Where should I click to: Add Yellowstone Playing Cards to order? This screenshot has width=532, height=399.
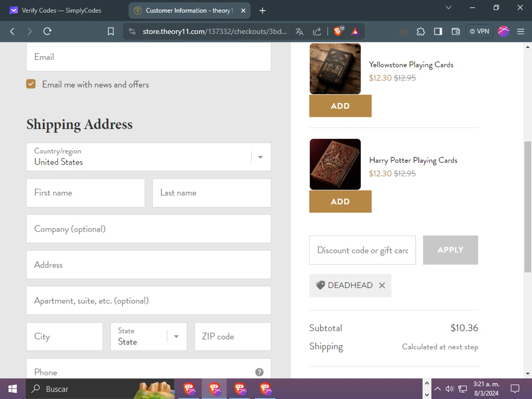340,106
